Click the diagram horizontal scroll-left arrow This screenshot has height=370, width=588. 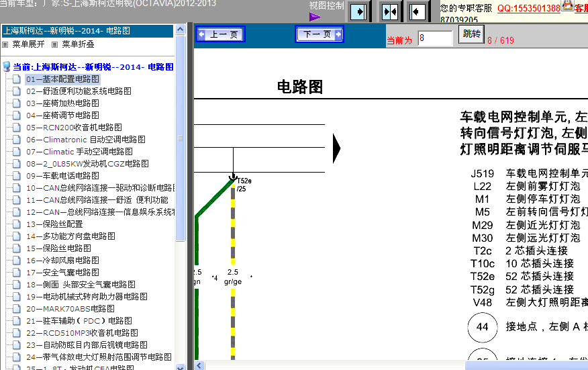pos(199,365)
